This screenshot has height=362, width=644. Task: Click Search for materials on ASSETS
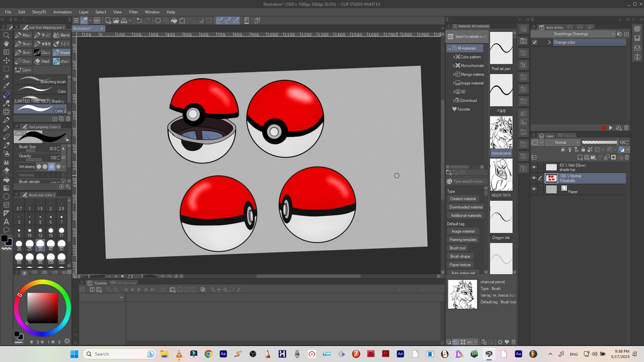[466, 37]
